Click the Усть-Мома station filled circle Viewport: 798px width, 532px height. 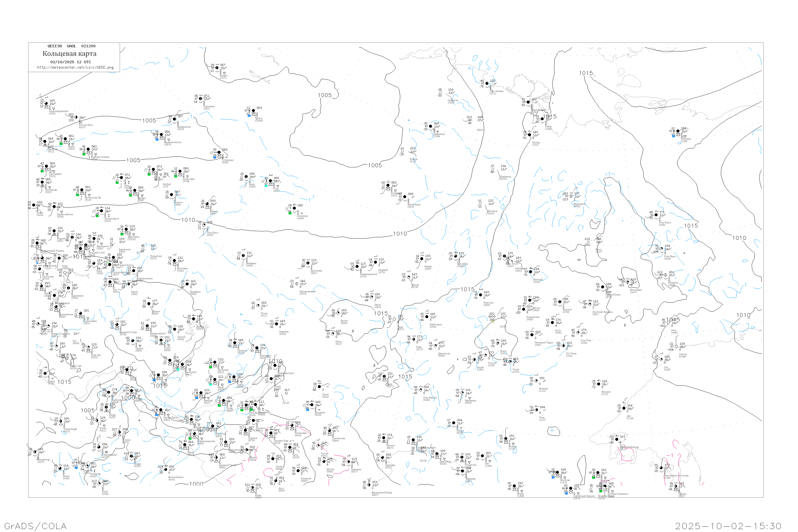click(x=656, y=215)
